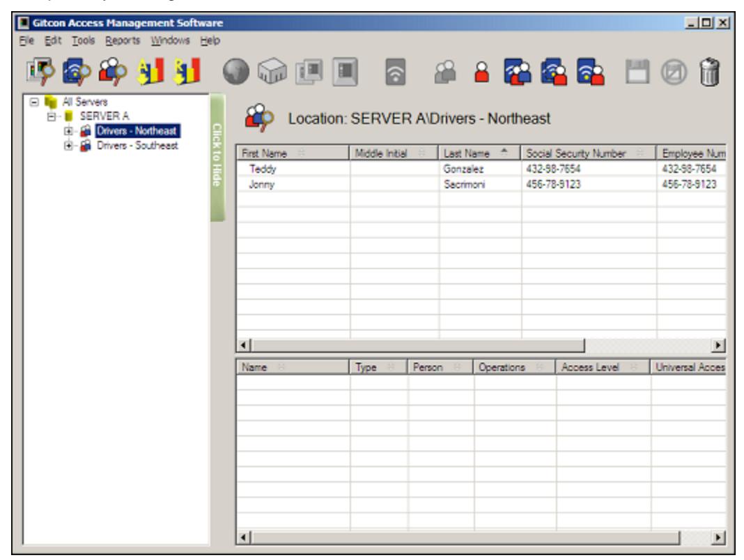Open the A chart report icon

point(150,72)
